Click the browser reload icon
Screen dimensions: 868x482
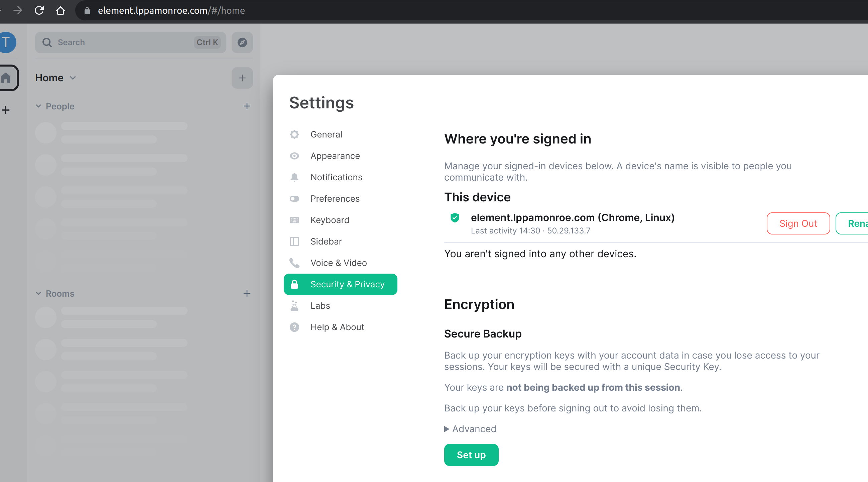(39, 10)
